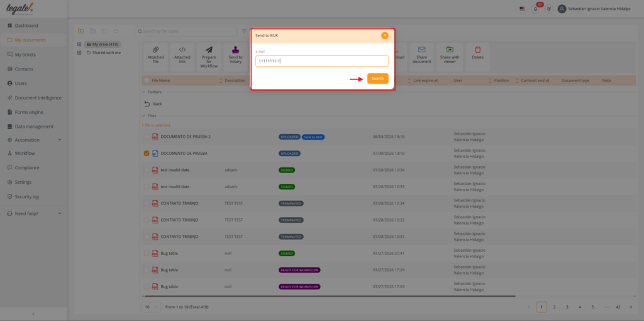Click the orange Search button in dialog
Screen dimensions: 644x321
coord(377,79)
